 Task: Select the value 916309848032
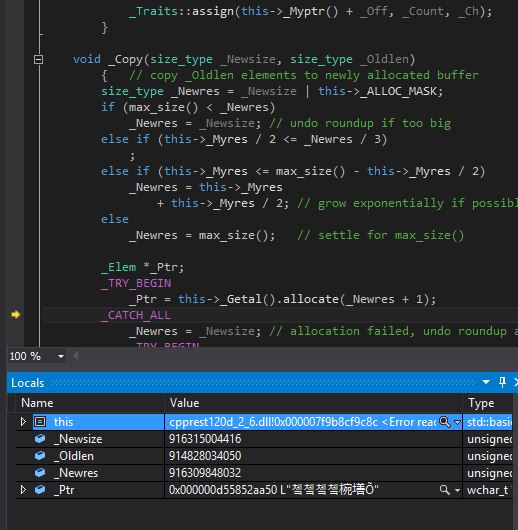[x=205, y=473]
